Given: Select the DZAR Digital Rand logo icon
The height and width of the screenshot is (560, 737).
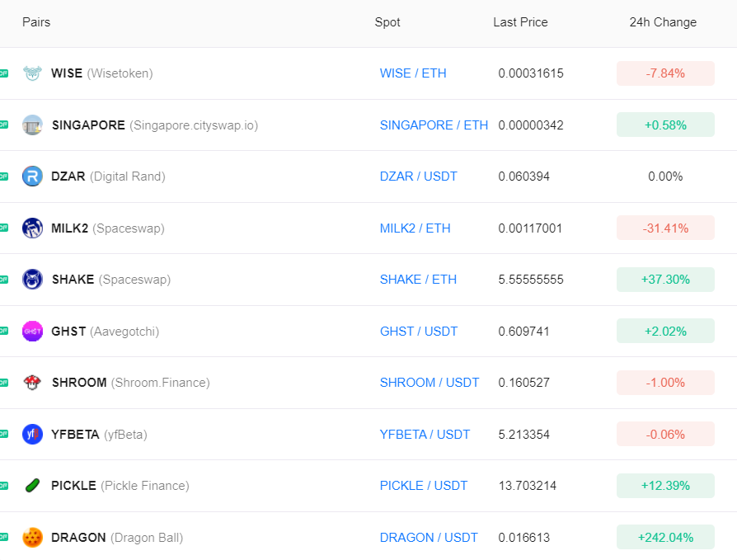Looking at the screenshot, I should (32, 176).
